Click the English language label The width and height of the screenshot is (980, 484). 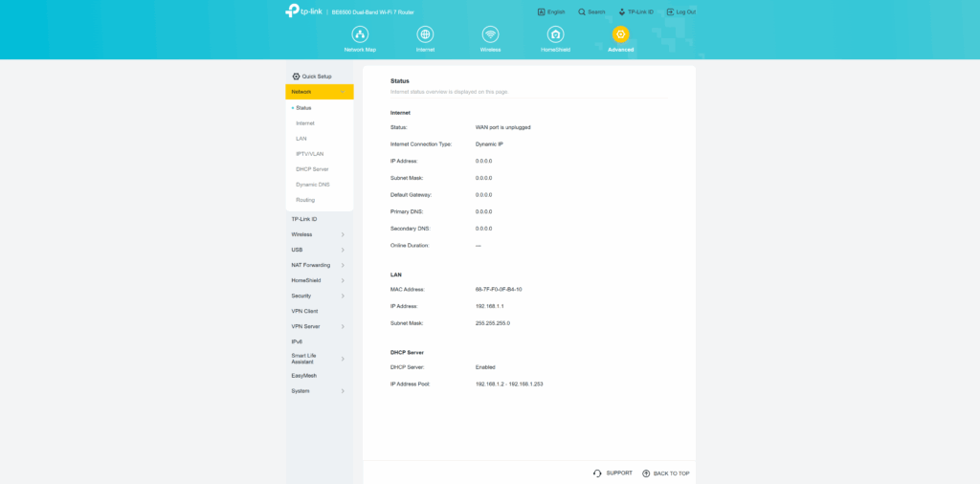556,11
